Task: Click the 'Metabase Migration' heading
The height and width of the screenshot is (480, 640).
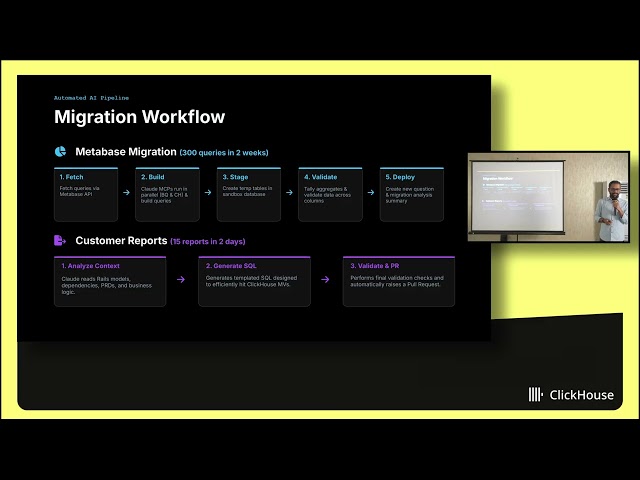Action: [126, 152]
